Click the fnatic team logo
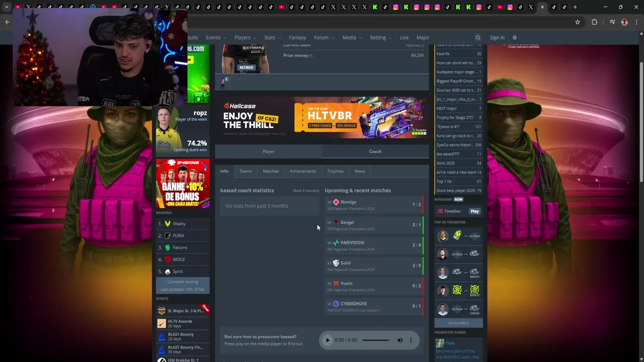 (336, 284)
